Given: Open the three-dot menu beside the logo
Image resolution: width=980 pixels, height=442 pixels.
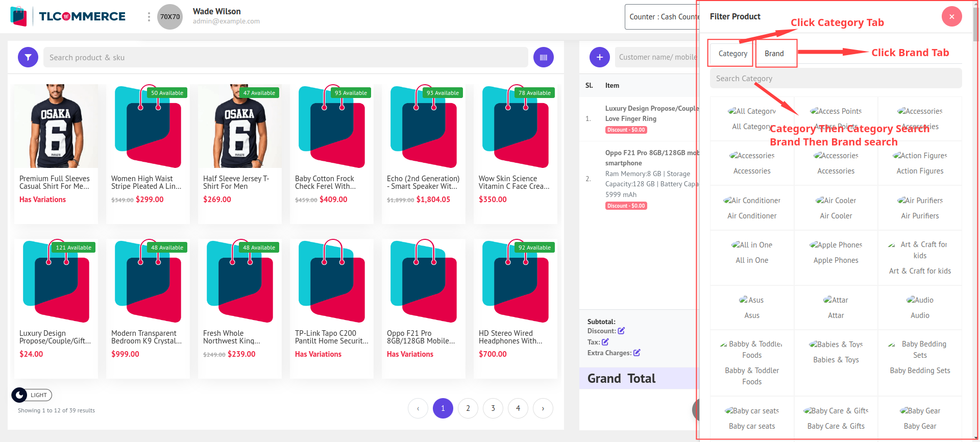Looking at the screenshot, I should (149, 17).
